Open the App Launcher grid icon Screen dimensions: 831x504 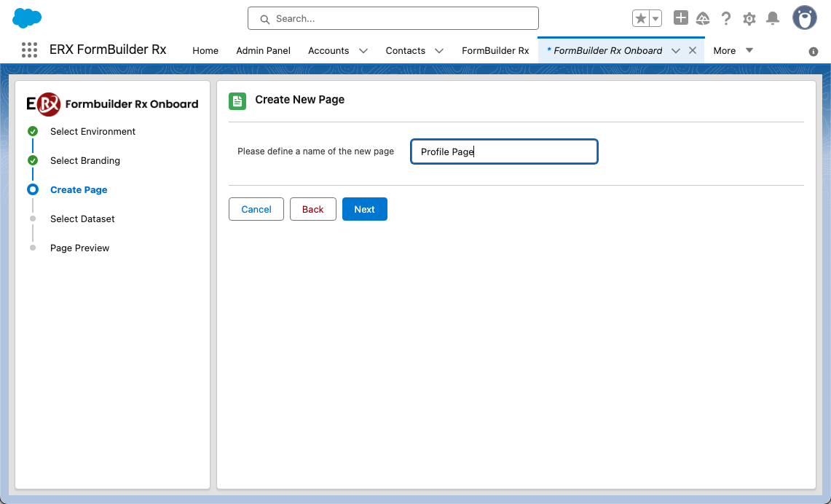(x=29, y=50)
